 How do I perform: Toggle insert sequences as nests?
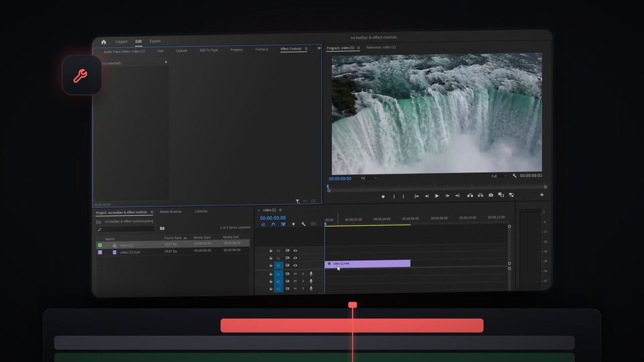[x=263, y=225]
